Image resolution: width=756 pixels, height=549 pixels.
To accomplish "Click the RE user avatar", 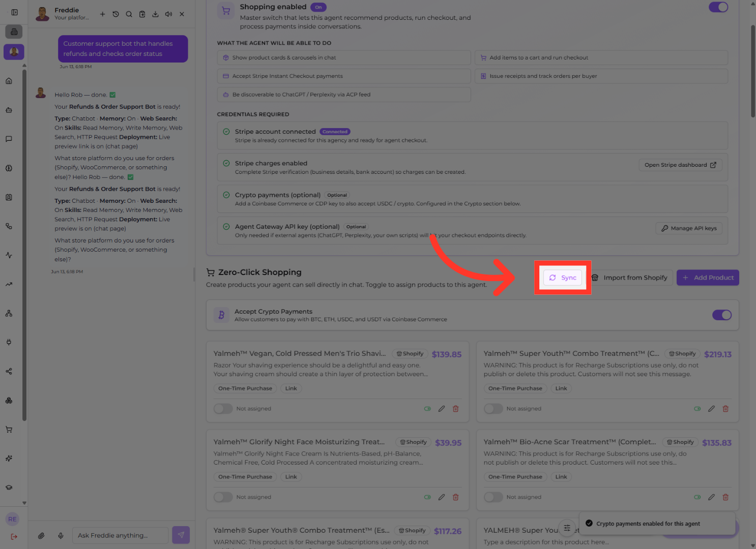I will pyautogui.click(x=12, y=519).
